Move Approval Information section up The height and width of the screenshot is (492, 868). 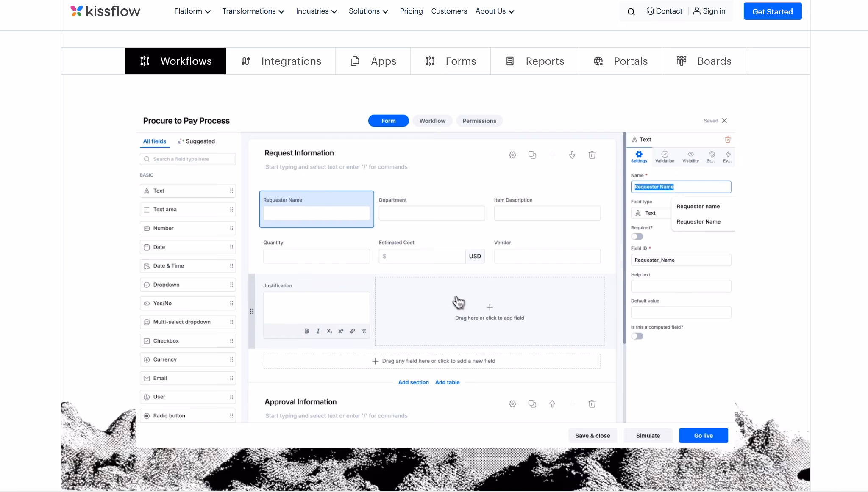tap(552, 404)
